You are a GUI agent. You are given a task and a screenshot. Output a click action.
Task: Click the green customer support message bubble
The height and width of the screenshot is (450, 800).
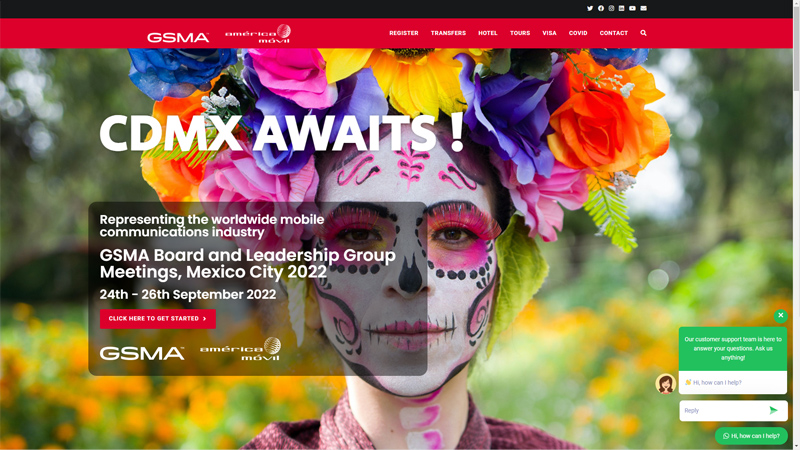pyautogui.click(x=733, y=348)
